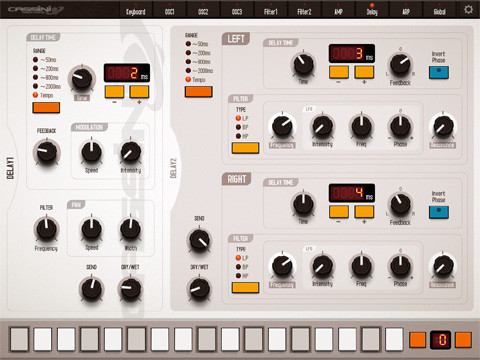The image size is (480, 360).
Task: Open the OSC2 tab
Action: pos(203,10)
